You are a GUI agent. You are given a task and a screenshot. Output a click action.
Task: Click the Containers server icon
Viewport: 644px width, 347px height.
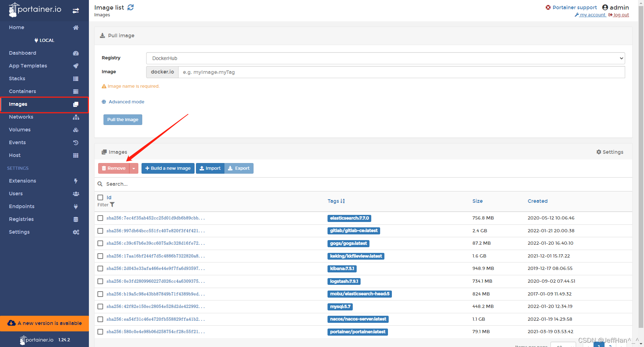point(76,92)
